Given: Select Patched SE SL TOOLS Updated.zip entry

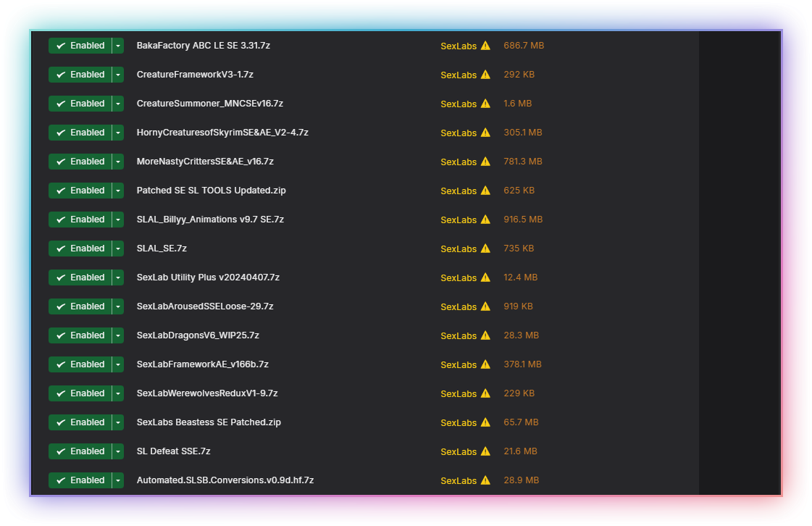Looking at the screenshot, I should tap(212, 191).
